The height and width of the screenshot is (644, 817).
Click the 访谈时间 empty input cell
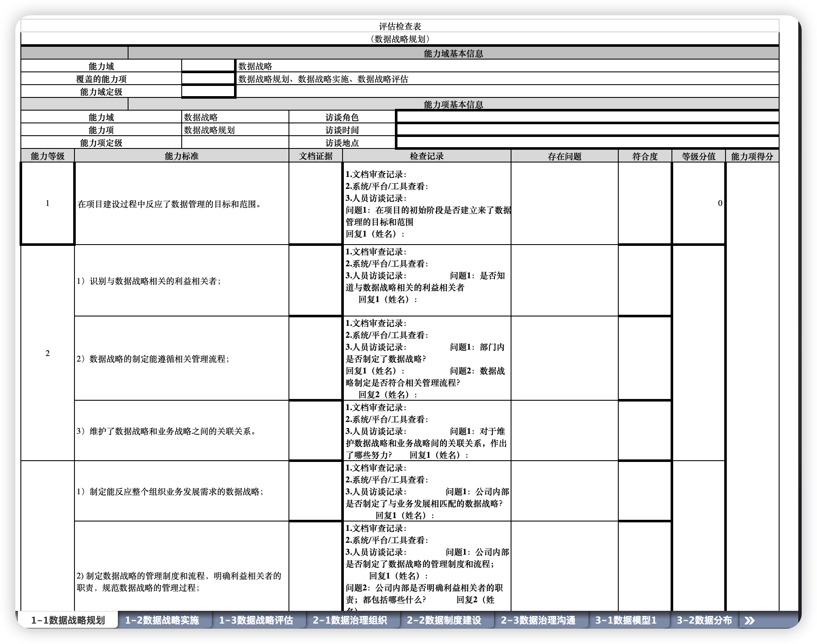coord(587,130)
